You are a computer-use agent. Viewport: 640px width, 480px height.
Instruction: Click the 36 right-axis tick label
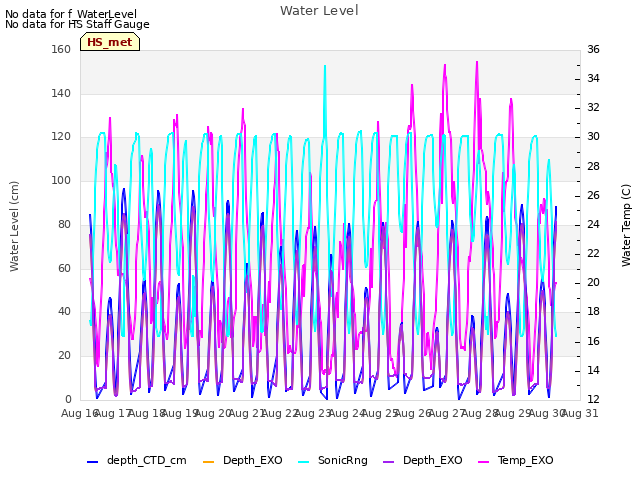[593, 49]
